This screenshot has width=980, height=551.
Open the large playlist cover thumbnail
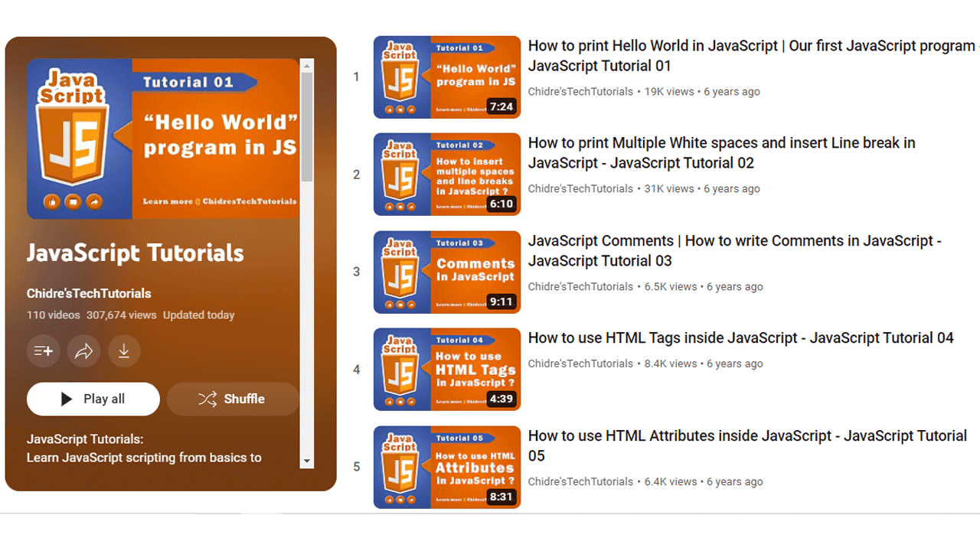[163, 139]
